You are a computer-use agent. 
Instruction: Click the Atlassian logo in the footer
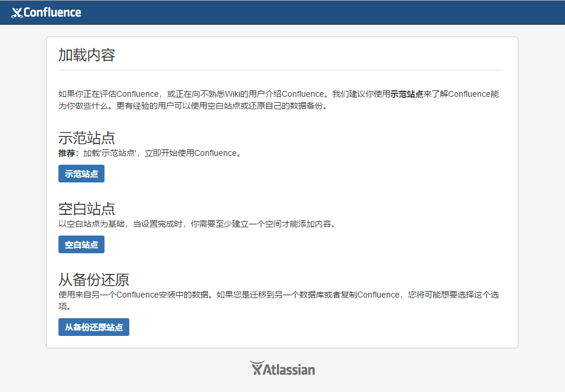pyautogui.click(x=282, y=368)
